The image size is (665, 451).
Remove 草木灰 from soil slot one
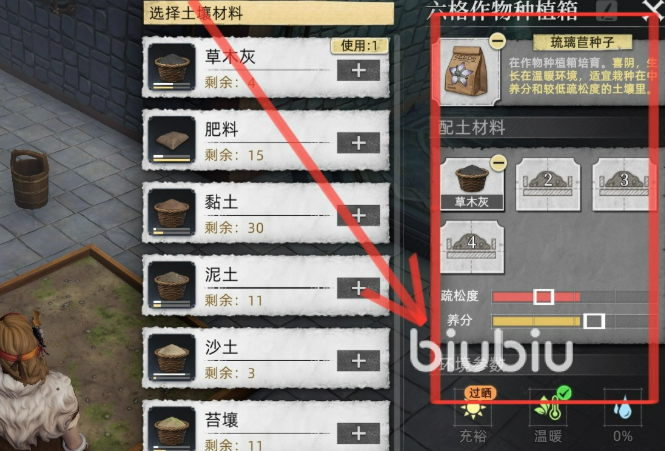(498, 162)
